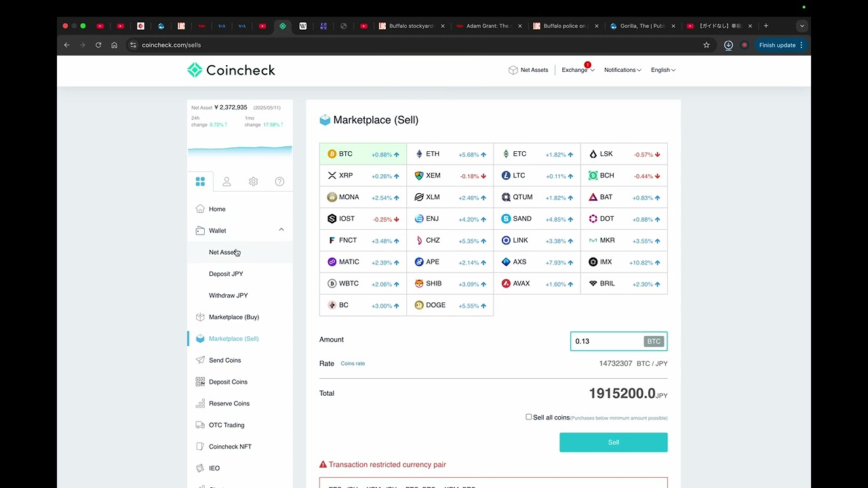Select the AVAX coin tile

click(x=537, y=284)
